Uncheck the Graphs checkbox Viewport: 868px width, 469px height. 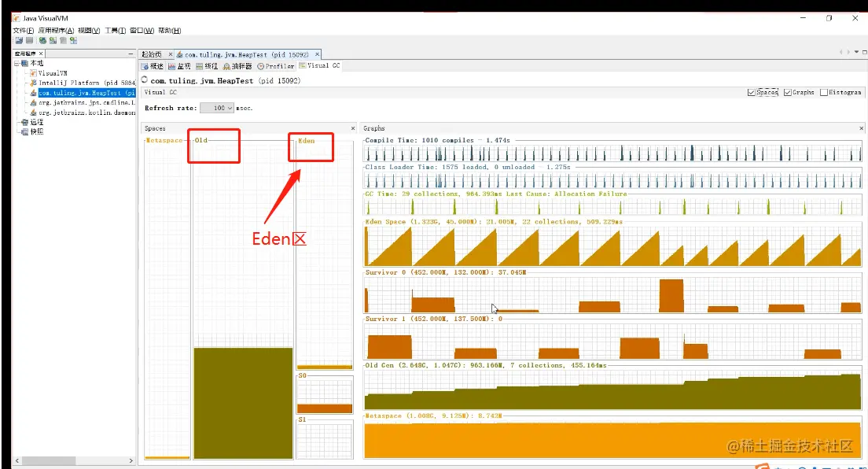(787, 93)
